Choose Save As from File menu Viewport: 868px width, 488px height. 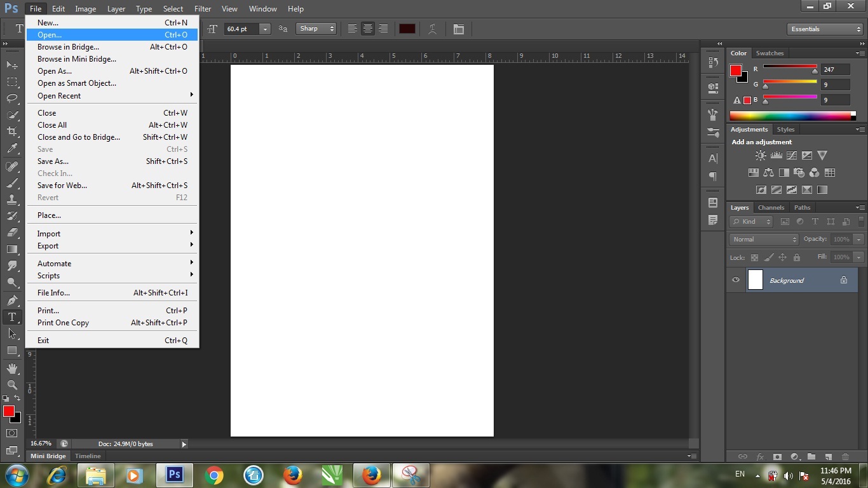pos(112,161)
